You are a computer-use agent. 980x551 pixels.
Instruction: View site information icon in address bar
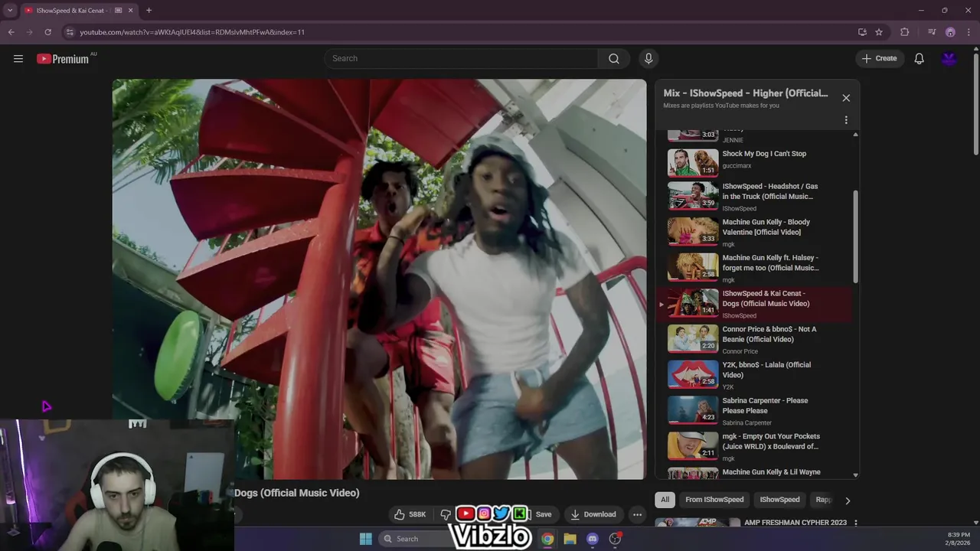[x=70, y=32]
